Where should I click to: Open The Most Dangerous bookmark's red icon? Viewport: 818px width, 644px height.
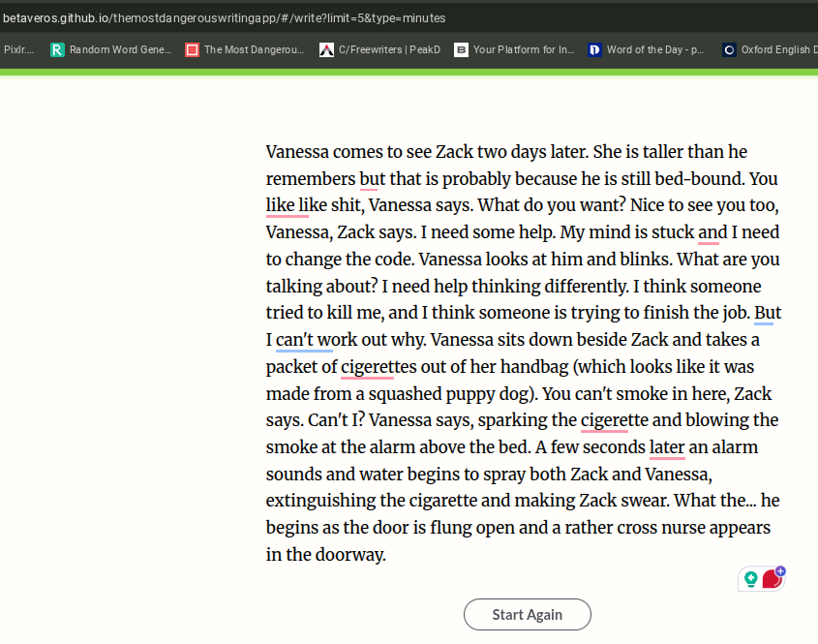coord(192,49)
